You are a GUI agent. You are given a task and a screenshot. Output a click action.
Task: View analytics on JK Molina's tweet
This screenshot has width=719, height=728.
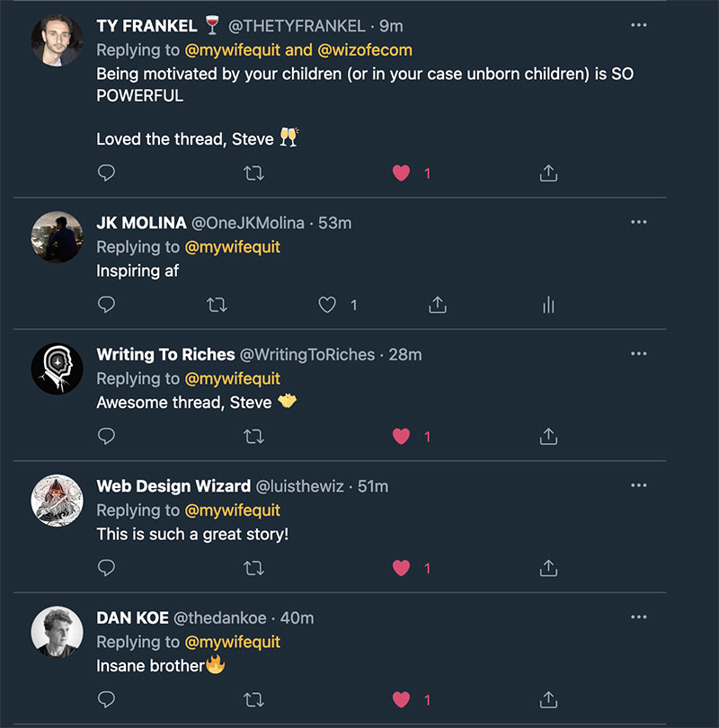click(x=548, y=304)
